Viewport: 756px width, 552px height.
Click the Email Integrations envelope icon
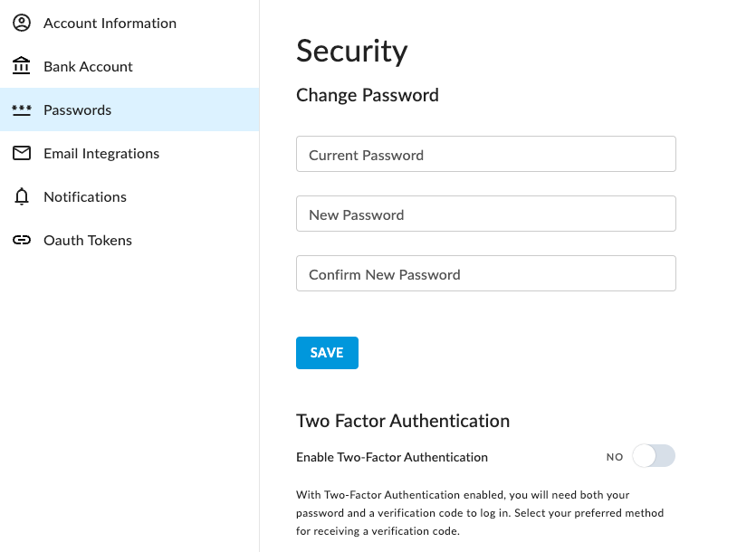[22, 153]
